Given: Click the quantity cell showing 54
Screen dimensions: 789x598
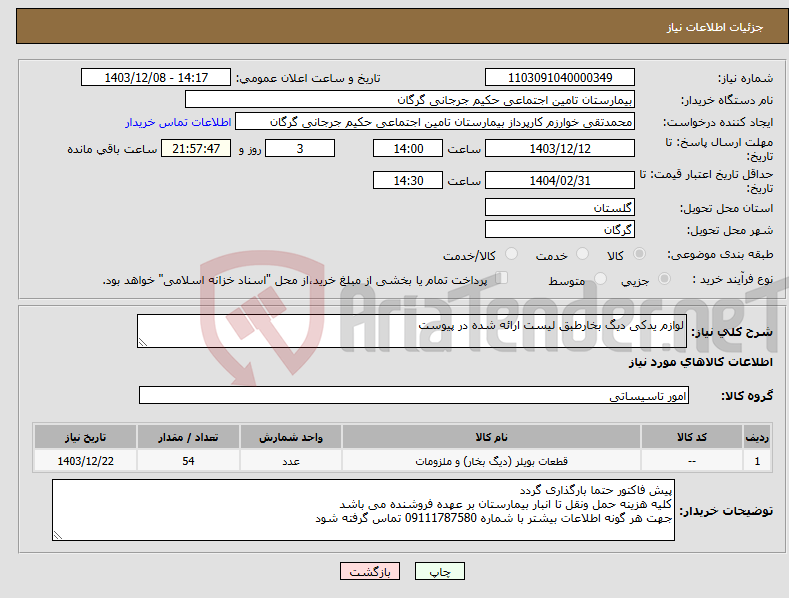Looking at the screenshot, I should tap(188, 461).
